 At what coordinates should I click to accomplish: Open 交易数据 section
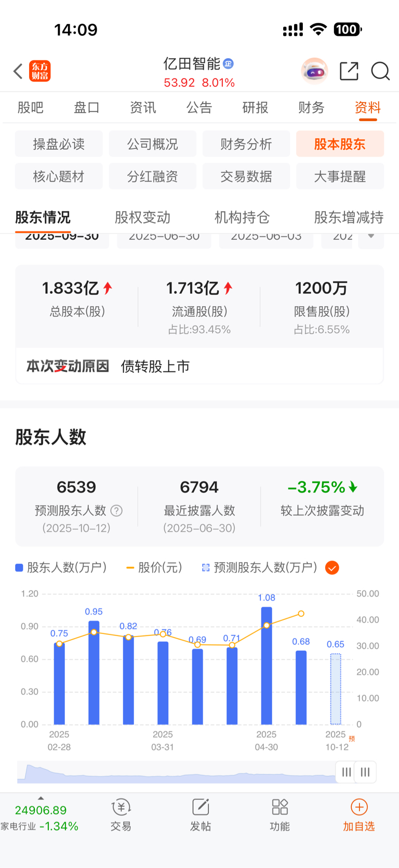pyautogui.click(x=246, y=176)
